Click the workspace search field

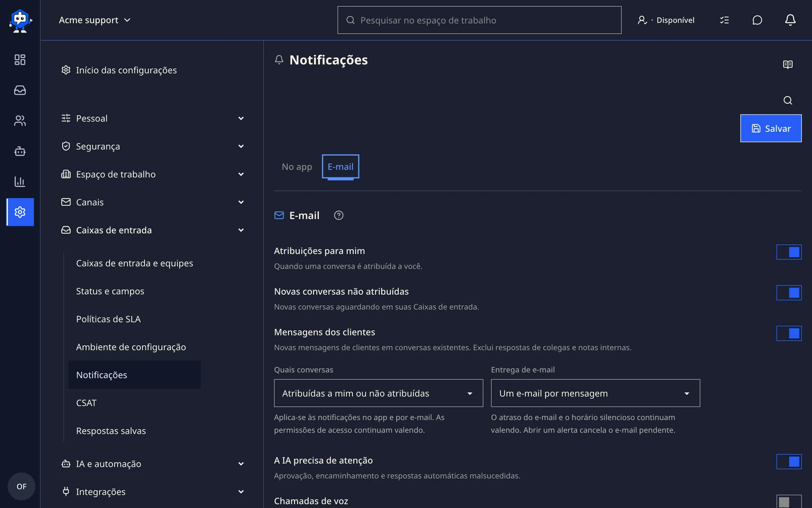click(x=479, y=20)
